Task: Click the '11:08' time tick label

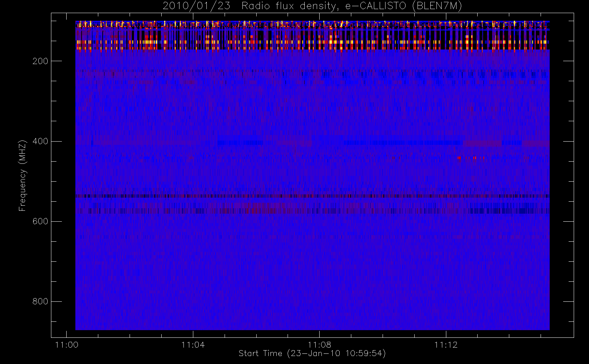Action: 319,345
